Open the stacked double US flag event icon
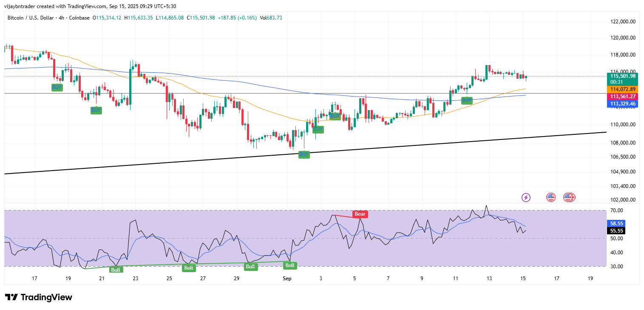The image size is (644, 310). 569,197
